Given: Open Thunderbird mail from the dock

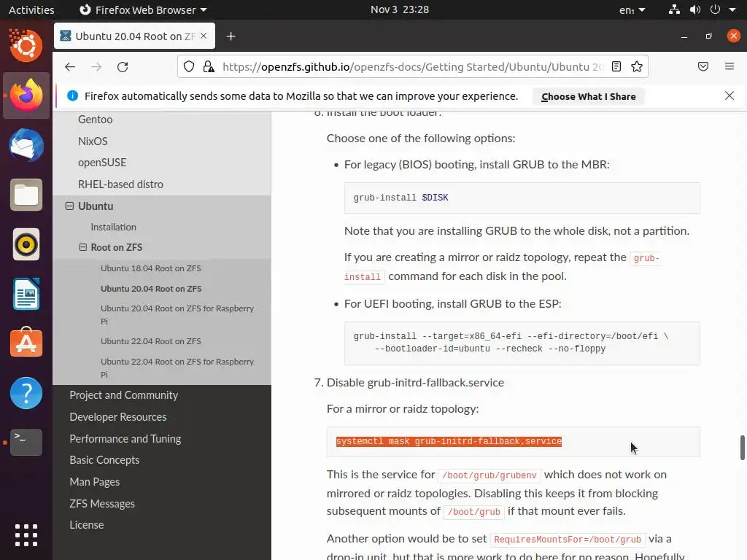Looking at the screenshot, I should pos(26,145).
